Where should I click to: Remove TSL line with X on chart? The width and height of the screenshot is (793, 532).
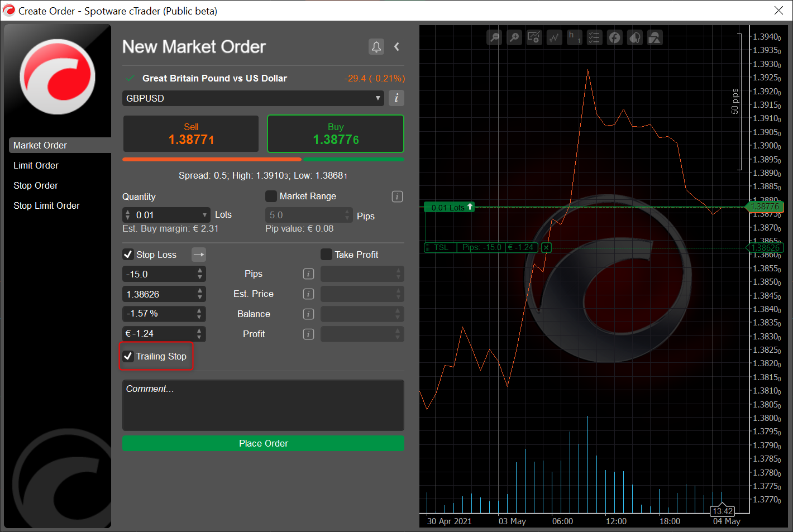point(546,247)
